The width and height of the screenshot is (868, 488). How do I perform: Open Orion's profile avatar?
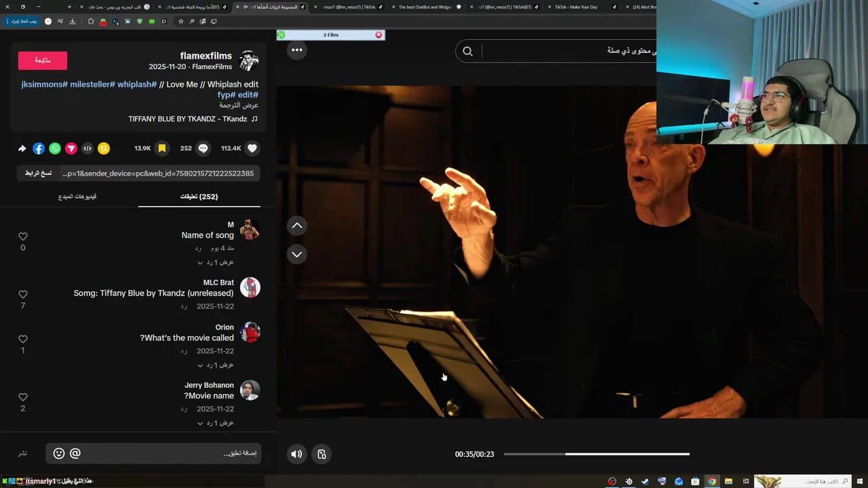point(250,332)
